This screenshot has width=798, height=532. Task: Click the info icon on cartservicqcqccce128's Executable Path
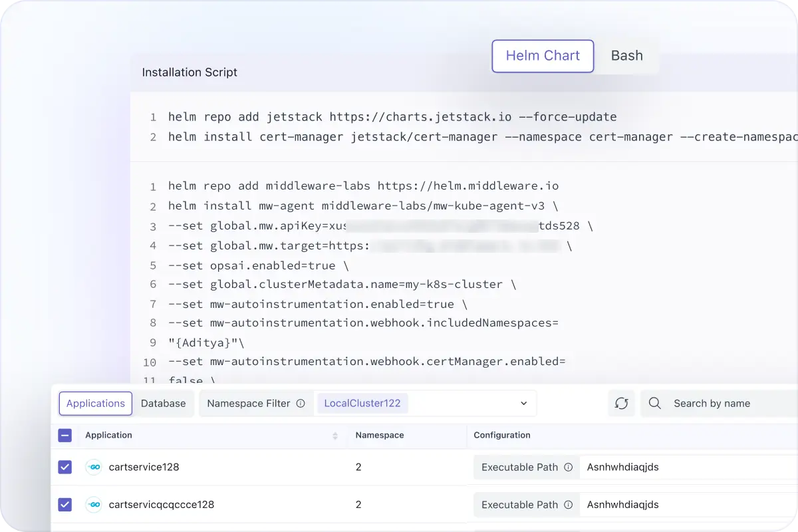pos(569,504)
